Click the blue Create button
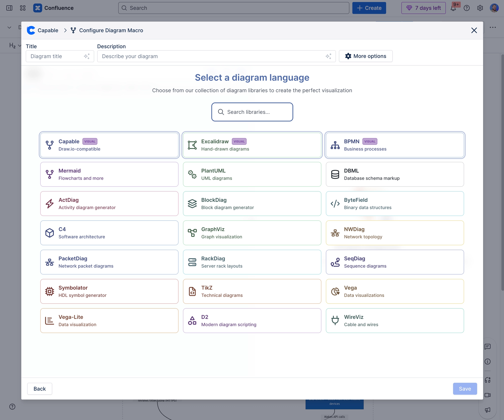This screenshot has height=420, width=504. click(x=369, y=8)
